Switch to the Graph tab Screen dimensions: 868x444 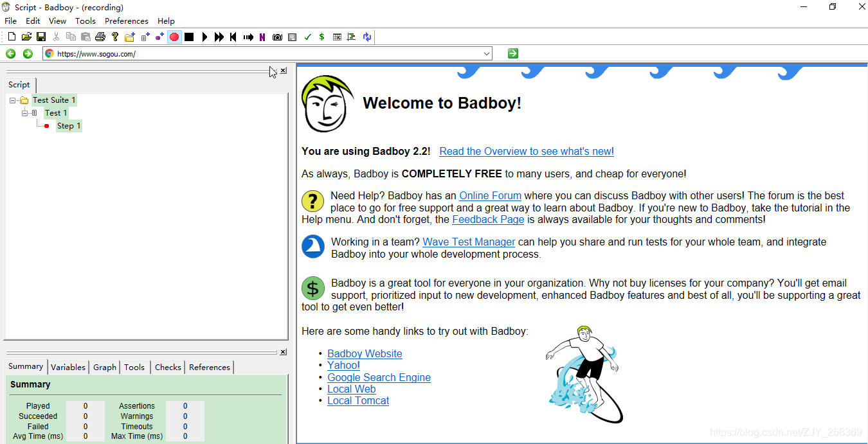pyautogui.click(x=105, y=367)
